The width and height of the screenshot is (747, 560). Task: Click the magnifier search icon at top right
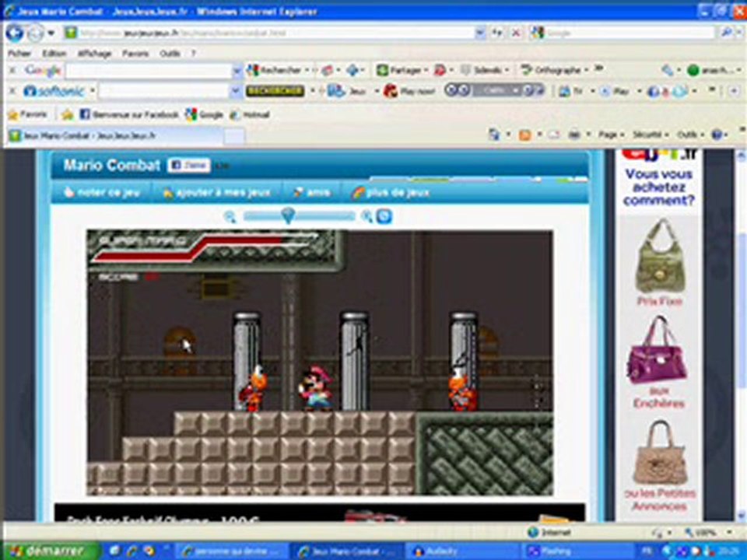[x=727, y=33]
